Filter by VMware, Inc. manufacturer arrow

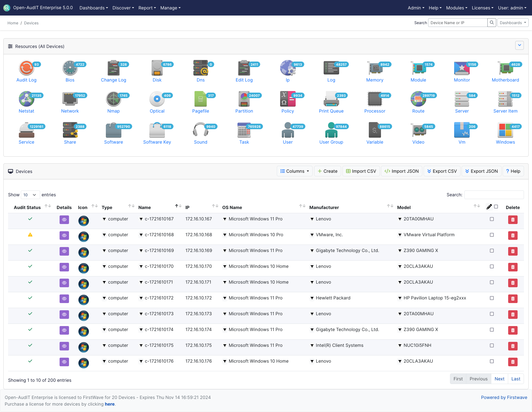pos(312,235)
